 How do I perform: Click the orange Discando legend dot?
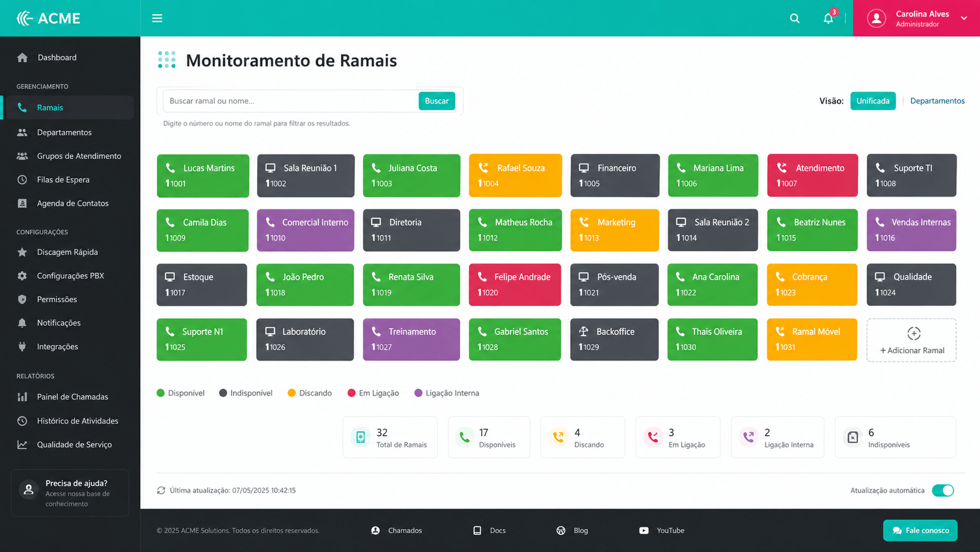point(292,393)
